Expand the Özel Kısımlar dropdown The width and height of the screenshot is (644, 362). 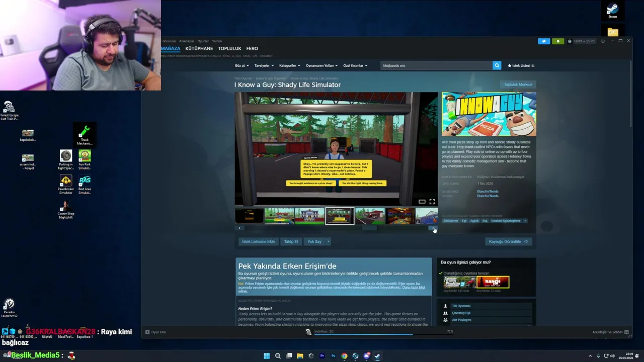pos(355,65)
